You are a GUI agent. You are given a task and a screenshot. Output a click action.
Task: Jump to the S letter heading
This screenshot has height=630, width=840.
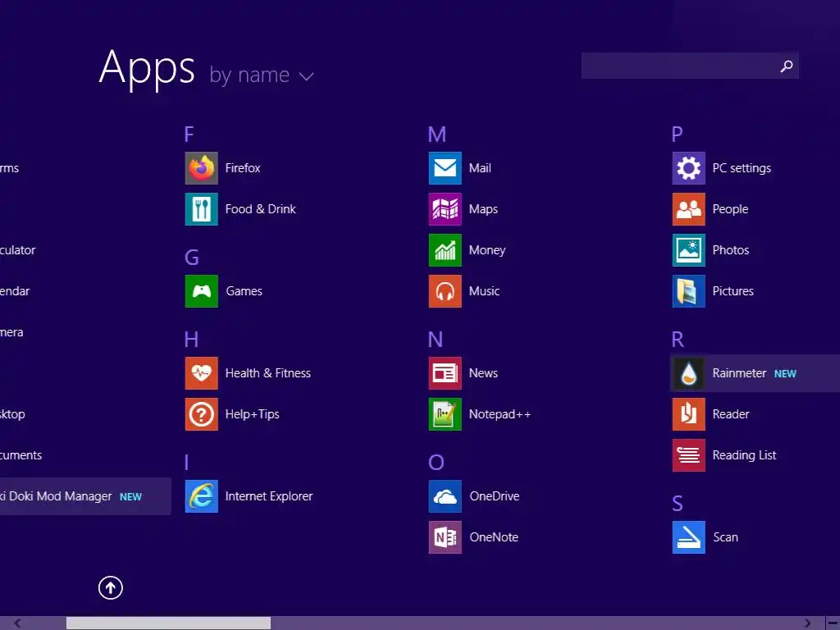tap(677, 504)
